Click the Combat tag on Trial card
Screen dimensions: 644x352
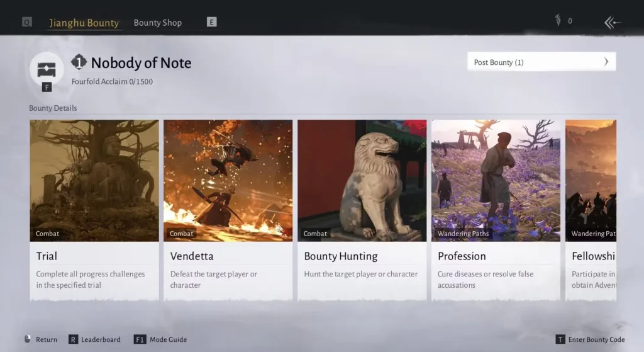click(47, 234)
